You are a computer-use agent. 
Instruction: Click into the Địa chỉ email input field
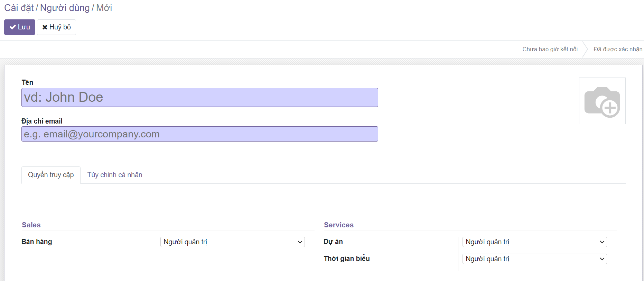199,134
